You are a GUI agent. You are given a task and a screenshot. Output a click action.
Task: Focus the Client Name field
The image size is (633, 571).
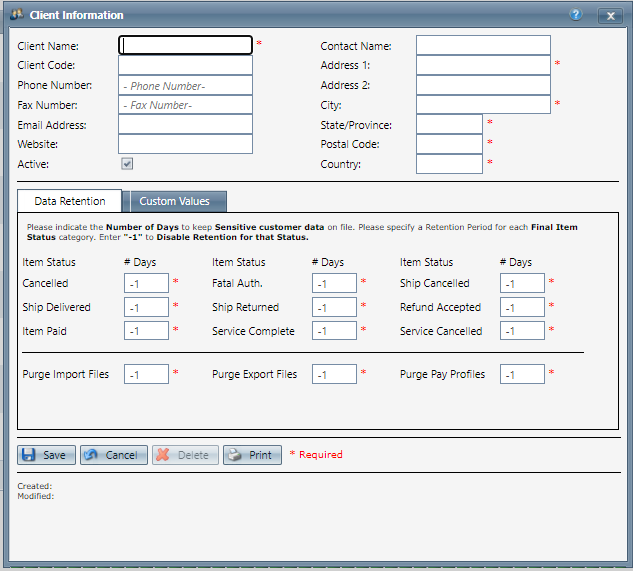coord(185,45)
